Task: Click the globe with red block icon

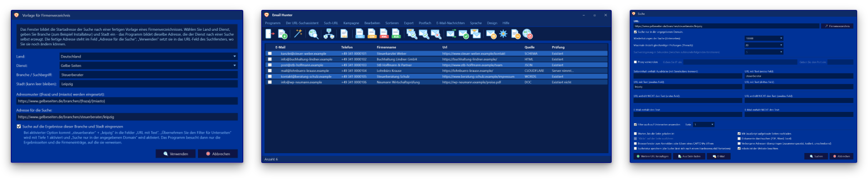Action: (x=528, y=34)
